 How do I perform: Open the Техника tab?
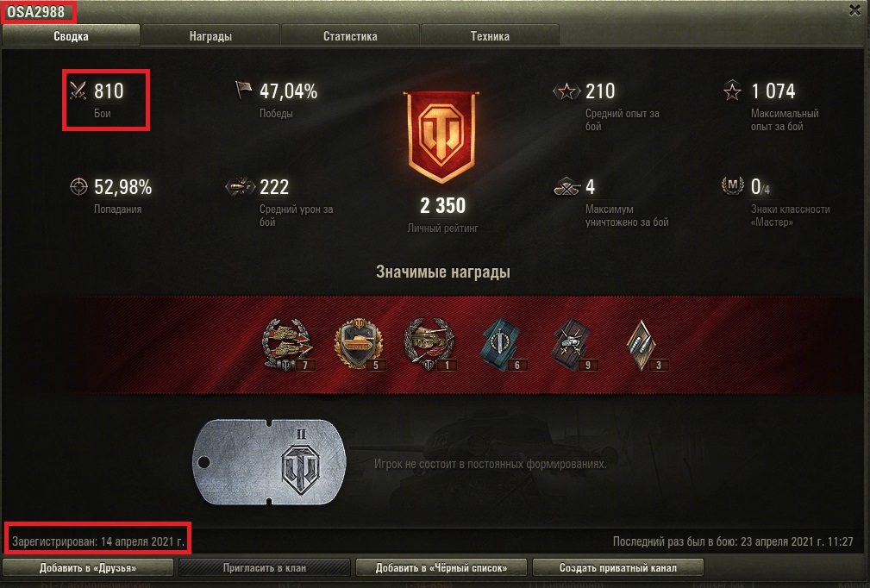[490, 36]
